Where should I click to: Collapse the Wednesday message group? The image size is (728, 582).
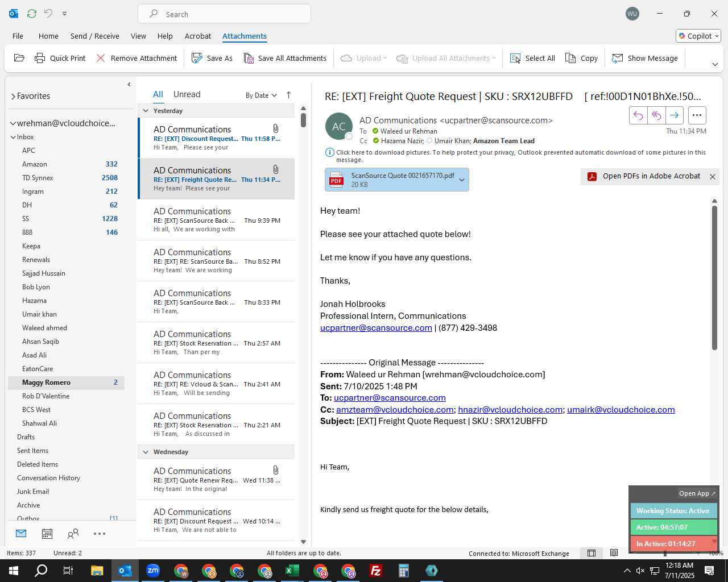click(x=146, y=452)
